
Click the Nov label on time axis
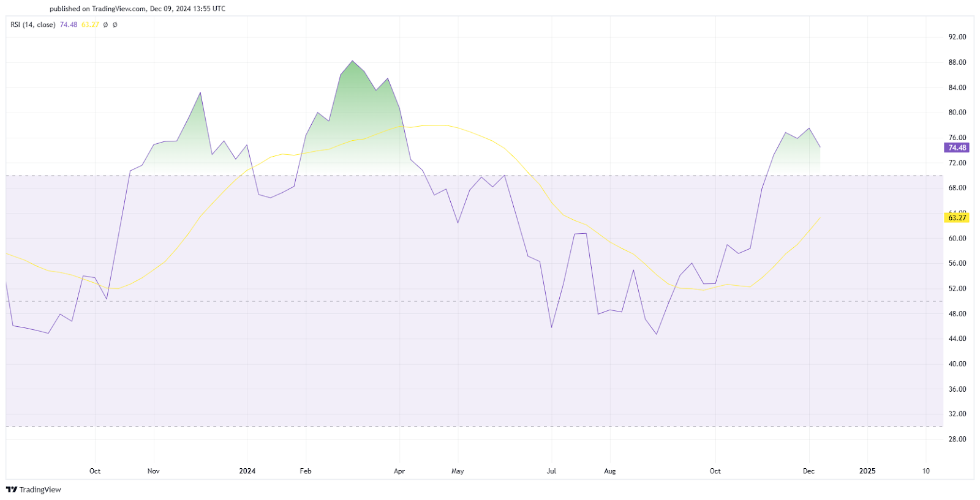coord(153,471)
